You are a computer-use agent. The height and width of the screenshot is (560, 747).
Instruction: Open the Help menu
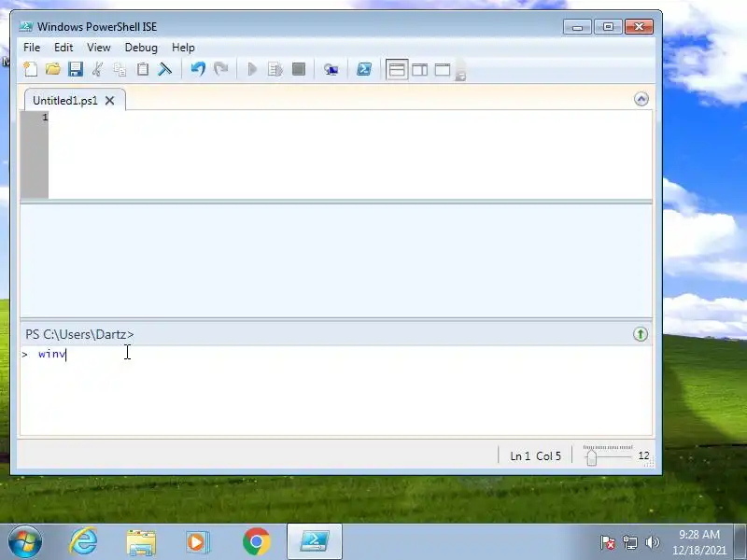(183, 48)
